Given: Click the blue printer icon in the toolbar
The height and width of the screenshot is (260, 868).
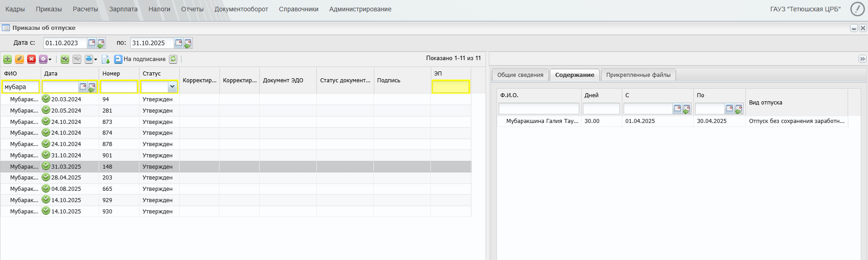Looking at the screenshot, I should pos(89,59).
